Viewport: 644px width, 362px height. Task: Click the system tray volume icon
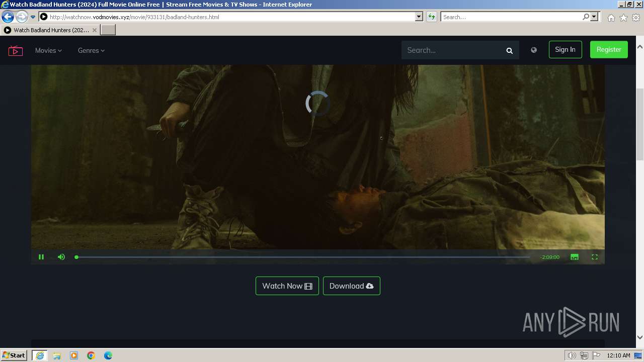pos(572,355)
